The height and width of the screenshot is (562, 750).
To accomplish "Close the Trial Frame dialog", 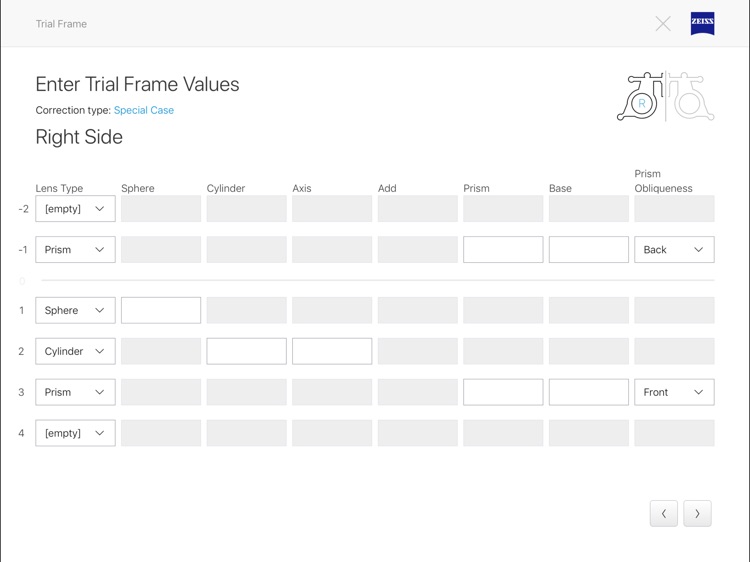I will [x=663, y=24].
